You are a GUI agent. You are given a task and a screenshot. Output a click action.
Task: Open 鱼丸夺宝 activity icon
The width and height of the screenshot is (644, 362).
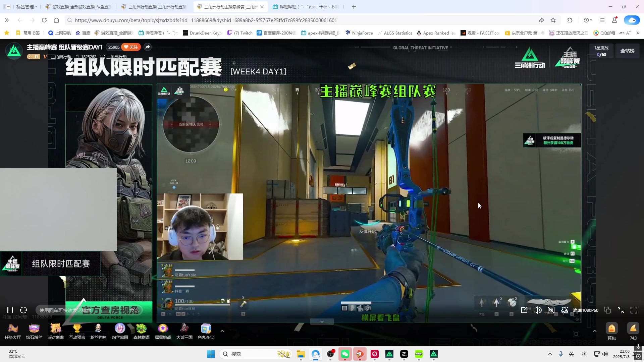point(206,331)
